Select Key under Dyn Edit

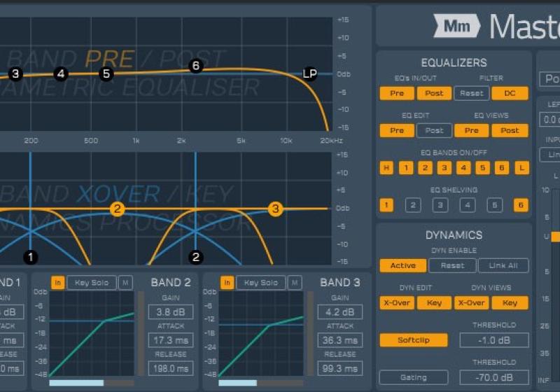coord(434,303)
